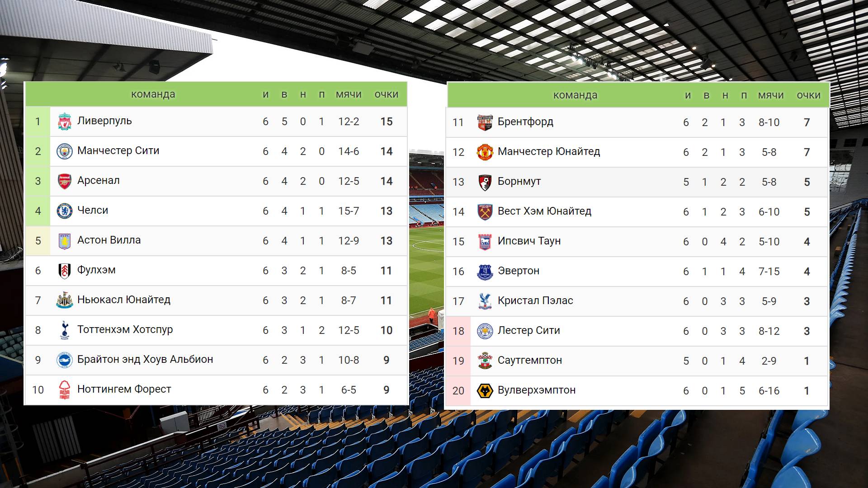This screenshot has width=868, height=488.
Task: Click the Nottingham Forest tree logo
Action: point(65,390)
